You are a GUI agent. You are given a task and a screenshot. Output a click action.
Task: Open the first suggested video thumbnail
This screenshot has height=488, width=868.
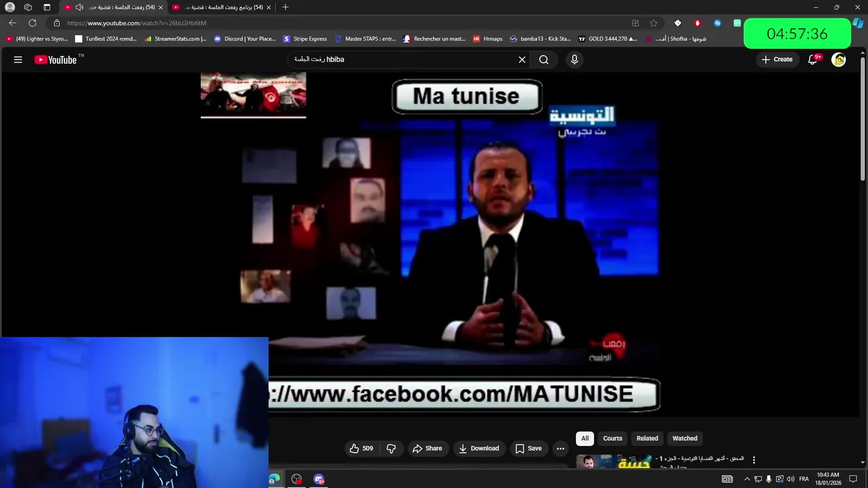(614, 462)
